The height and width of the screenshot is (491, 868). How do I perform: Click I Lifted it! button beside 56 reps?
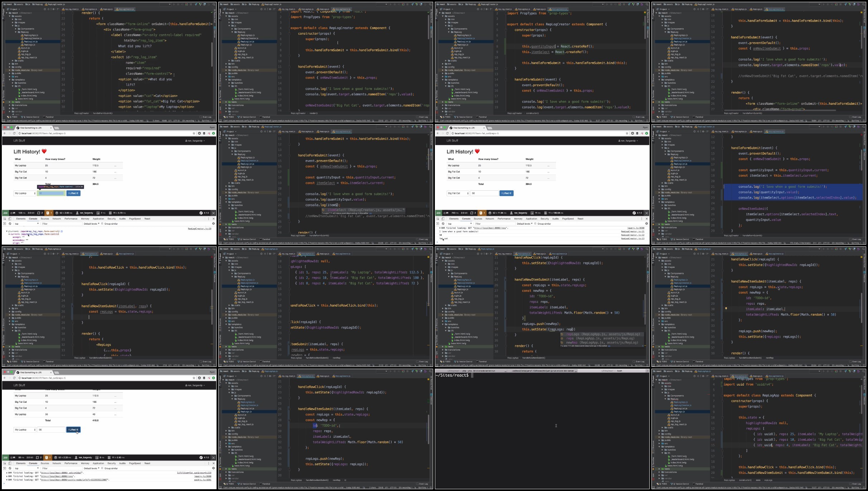73,429
